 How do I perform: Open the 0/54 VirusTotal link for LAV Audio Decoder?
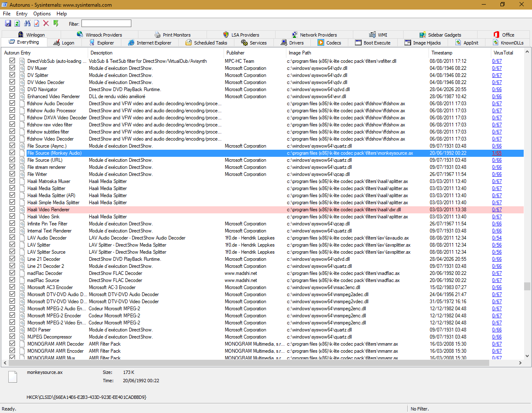[x=497, y=238]
